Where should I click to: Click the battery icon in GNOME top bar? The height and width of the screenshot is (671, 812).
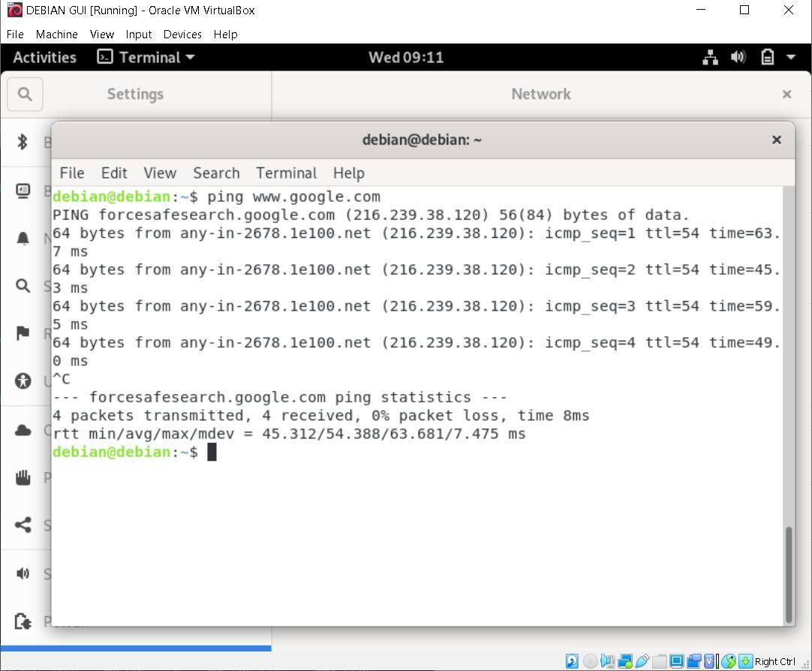[x=768, y=57]
